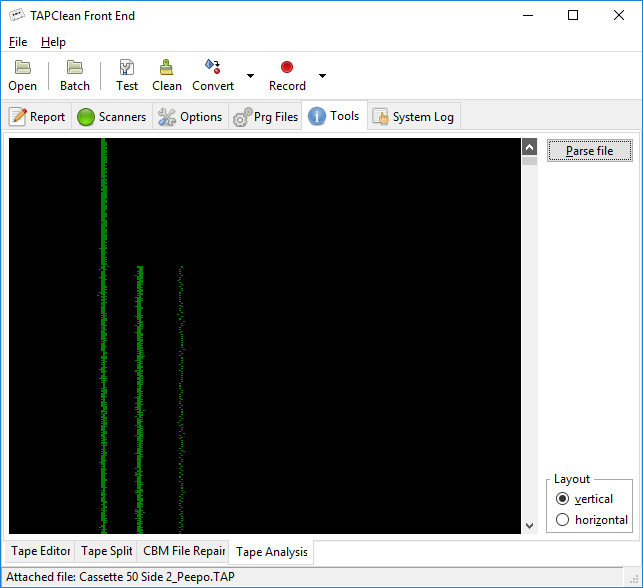Viewport: 643px width, 588px height.
Task: Switch to the Report tab
Action: tap(37, 117)
